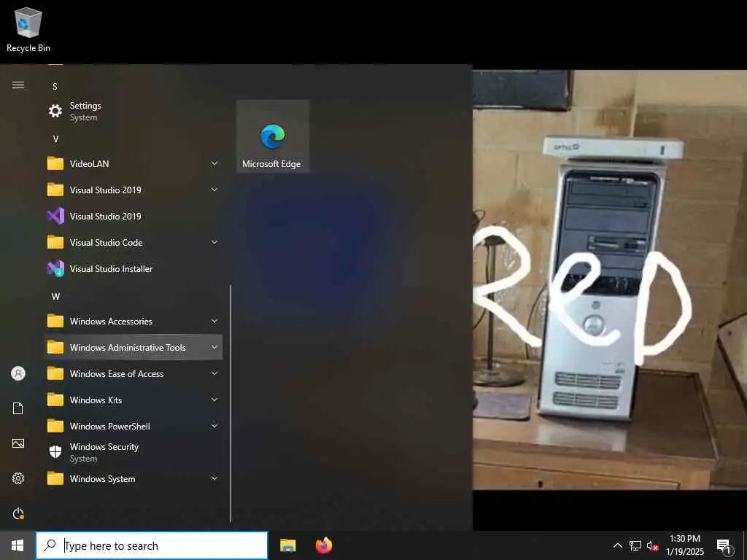Screen dimensions: 747x560
Task: Click the Windows Administrative Tools folder label
Action: 128,348
